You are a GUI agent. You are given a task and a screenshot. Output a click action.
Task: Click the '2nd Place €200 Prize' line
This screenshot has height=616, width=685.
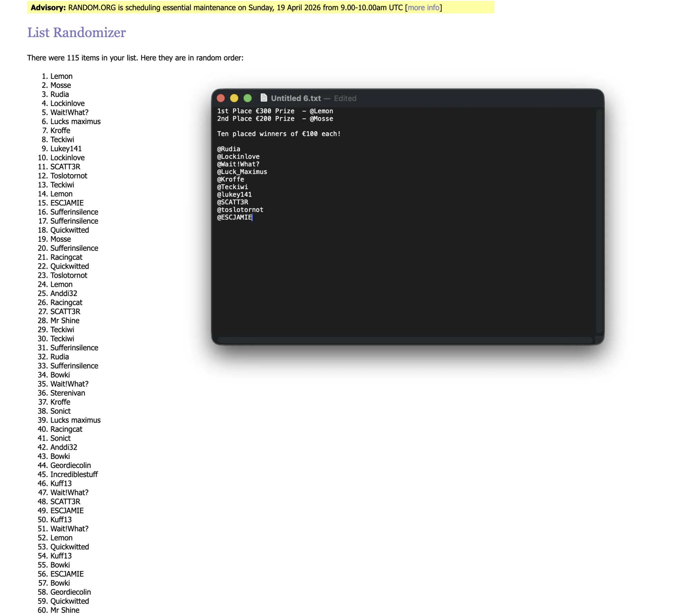[x=275, y=119]
